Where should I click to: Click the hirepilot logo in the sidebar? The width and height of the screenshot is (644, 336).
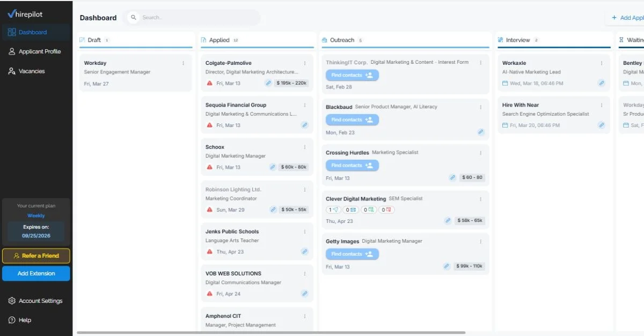coord(25,14)
